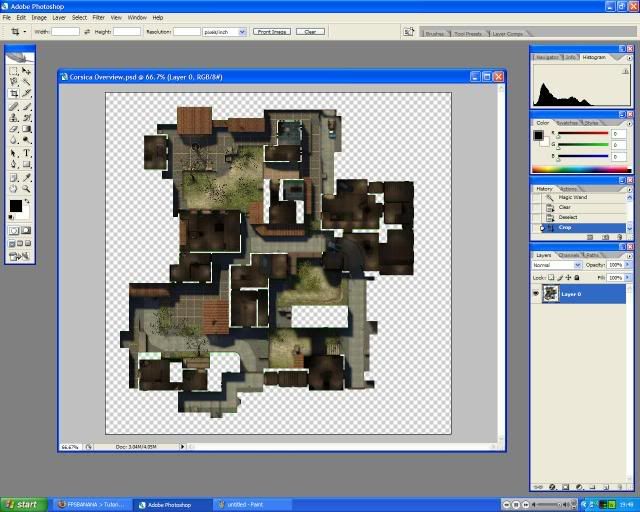This screenshot has width=640, height=512.
Task: Click the foreground color swatch in toolbox
Action: pyautogui.click(x=15, y=206)
